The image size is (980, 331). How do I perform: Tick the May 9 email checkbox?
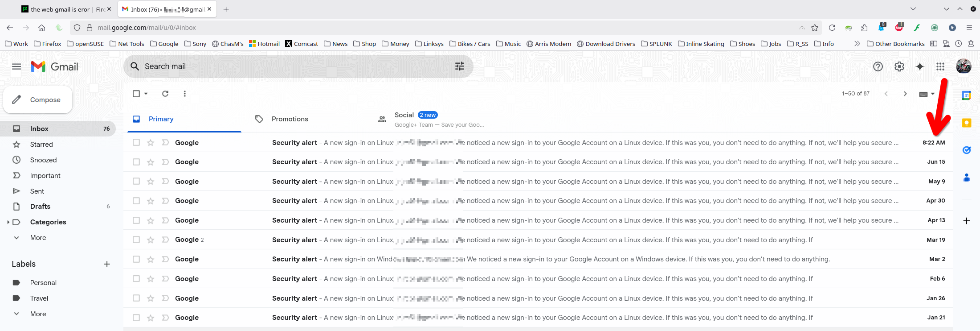tap(136, 182)
